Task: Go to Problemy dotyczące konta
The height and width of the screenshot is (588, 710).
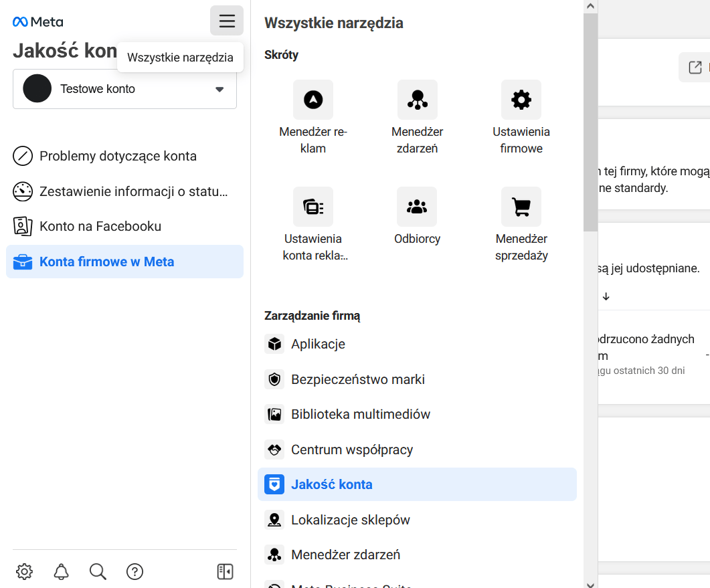Action: (118, 157)
